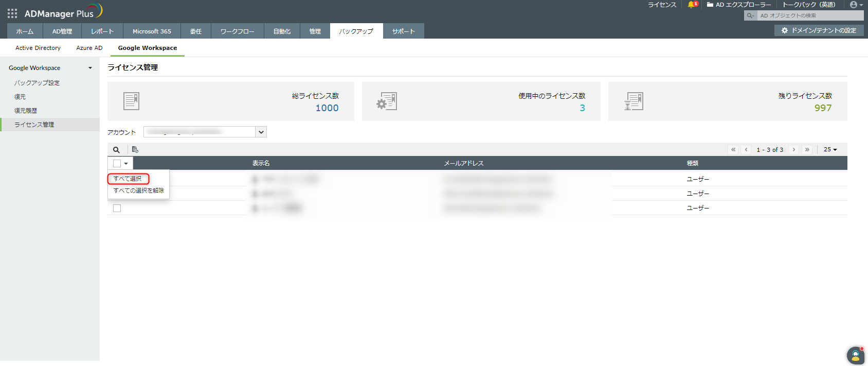The width and height of the screenshot is (868, 366).
Task: Focus the AD object search field
Action: 810,16
